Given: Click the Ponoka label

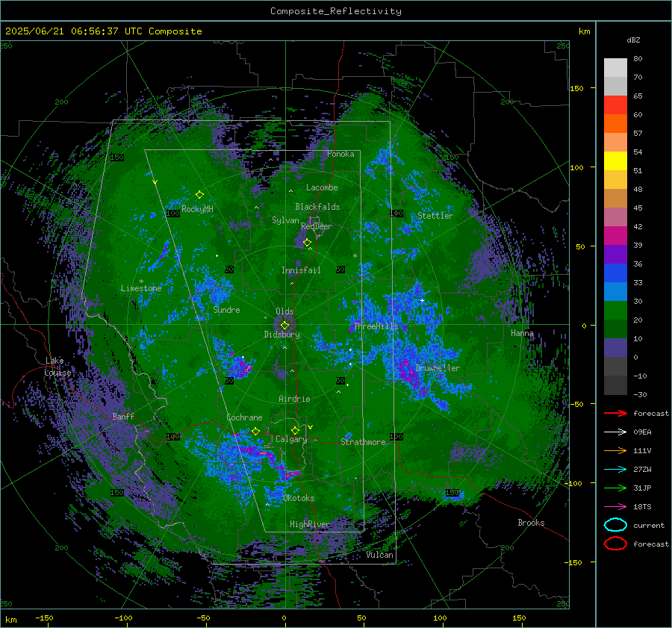Looking at the screenshot, I should (340, 154).
